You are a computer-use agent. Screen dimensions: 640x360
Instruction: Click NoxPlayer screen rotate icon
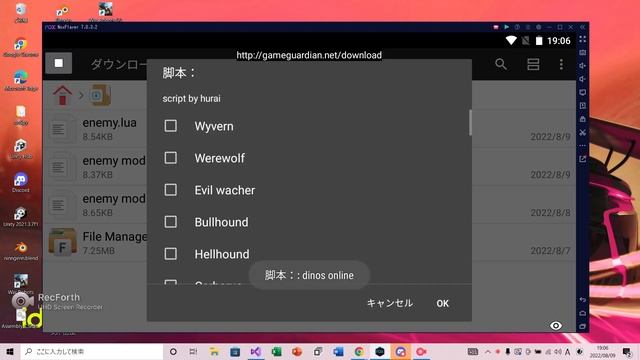click(582, 92)
